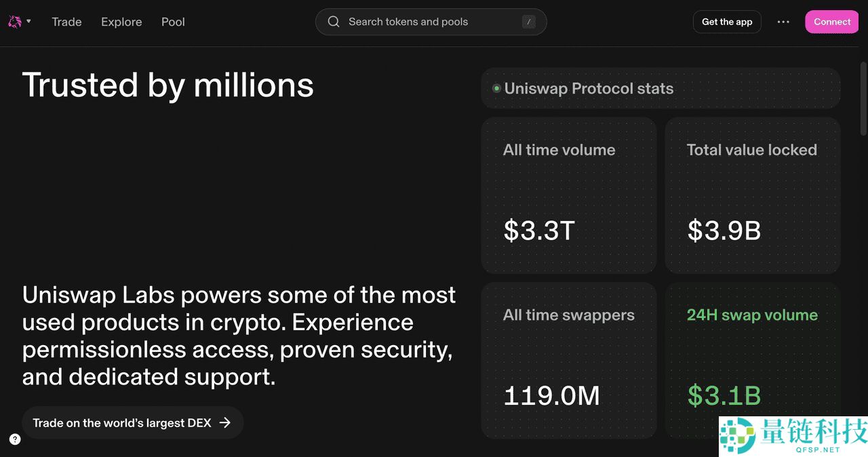Click the question mark help icon
Image resolution: width=868 pixels, height=457 pixels.
point(15,439)
